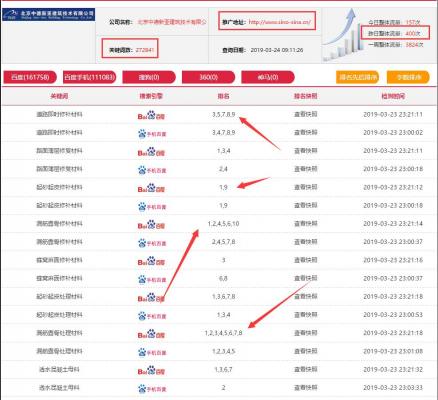
Task: Switch to the 百度(161758) tab
Action: (x=30, y=77)
